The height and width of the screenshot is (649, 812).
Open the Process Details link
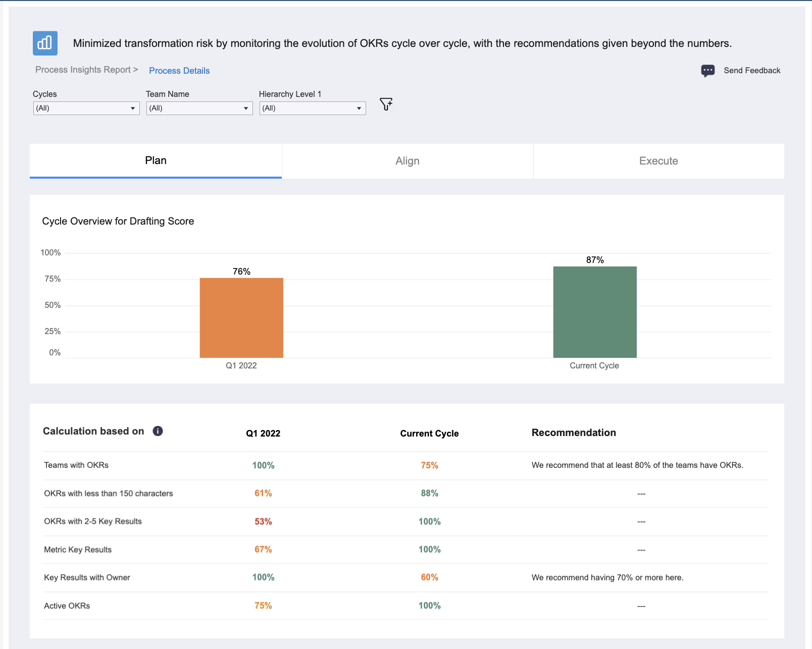click(x=179, y=71)
